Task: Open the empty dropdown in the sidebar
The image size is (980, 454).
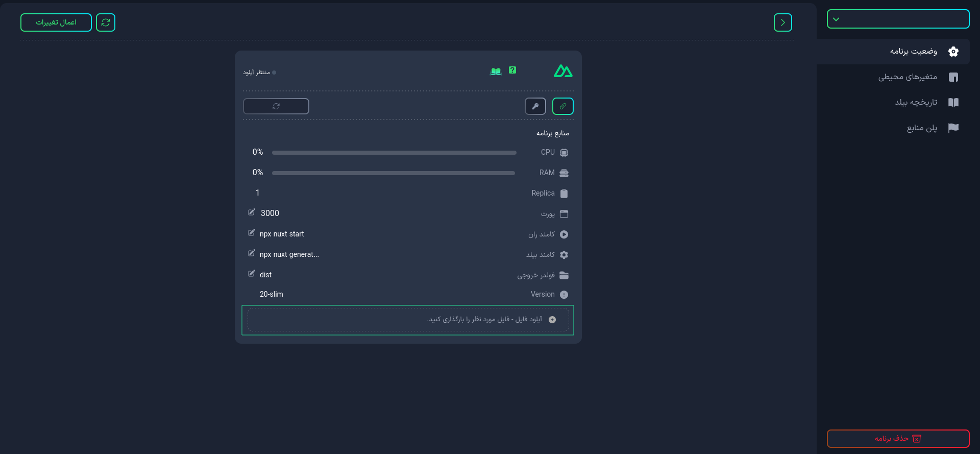Action: click(x=898, y=19)
